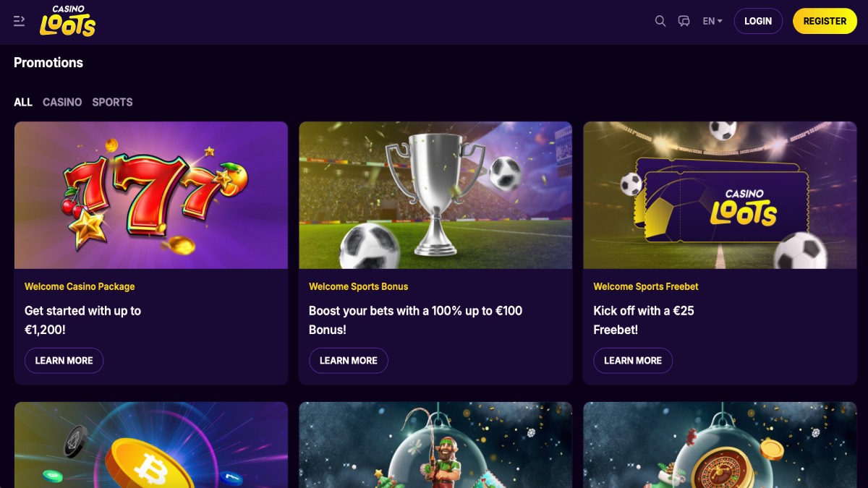Viewport: 868px width, 488px height.
Task: Open the Welcome Sports Freebet ticket banner
Action: tap(720, 195)
